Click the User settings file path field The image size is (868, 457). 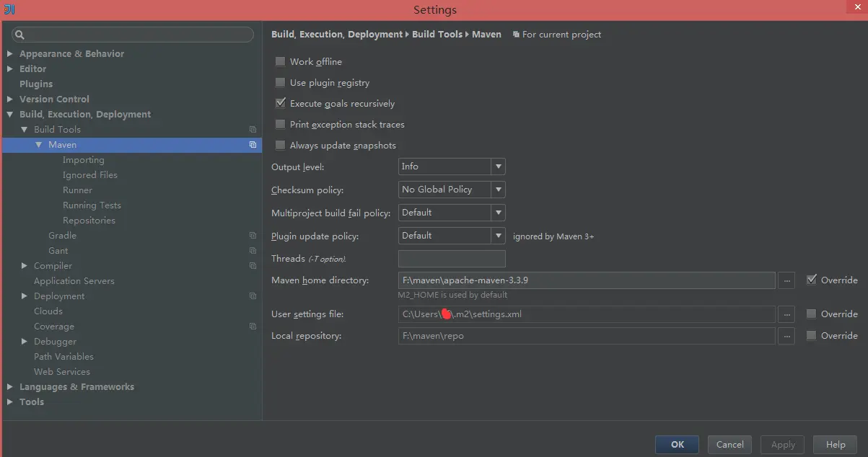coord(587,314)
